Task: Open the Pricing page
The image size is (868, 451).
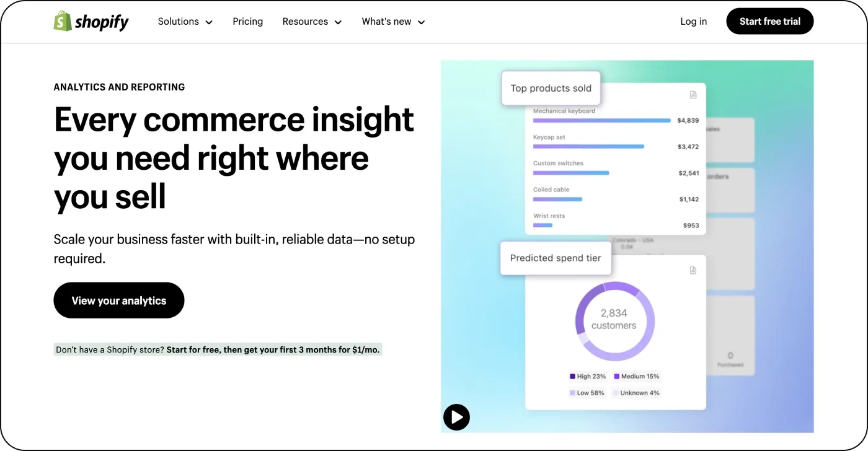Action: (x=247, y=21)
